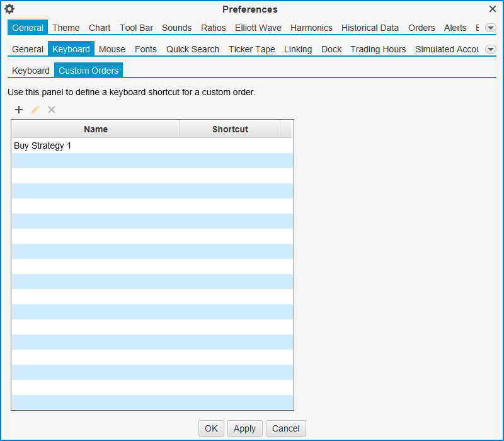This screenshot has width=504, height=441.
Task: Switch to the Ticker Tape sub-tab
Action: pos(251,49)
